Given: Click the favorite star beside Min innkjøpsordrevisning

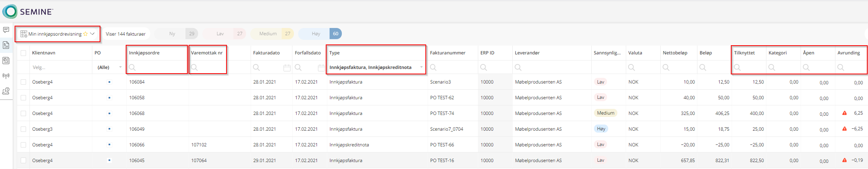Looking at the screenshot, I should 85,34.
